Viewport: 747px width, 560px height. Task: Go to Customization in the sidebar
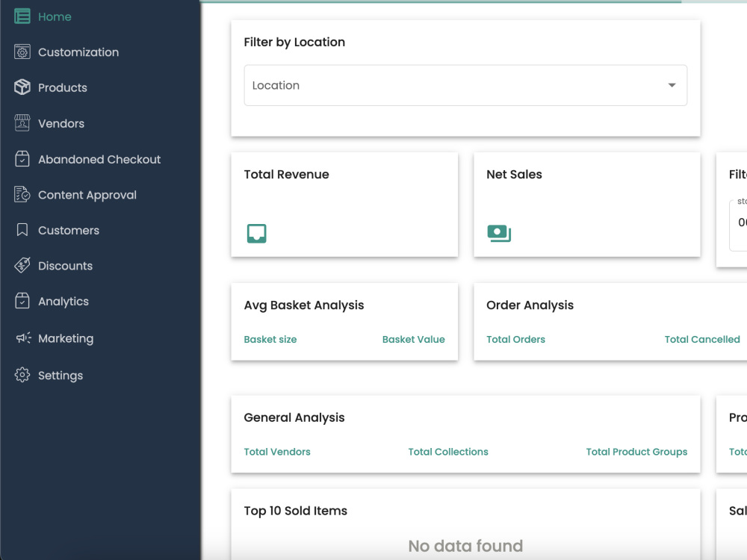pyautogui.click(x=78, y=52)
